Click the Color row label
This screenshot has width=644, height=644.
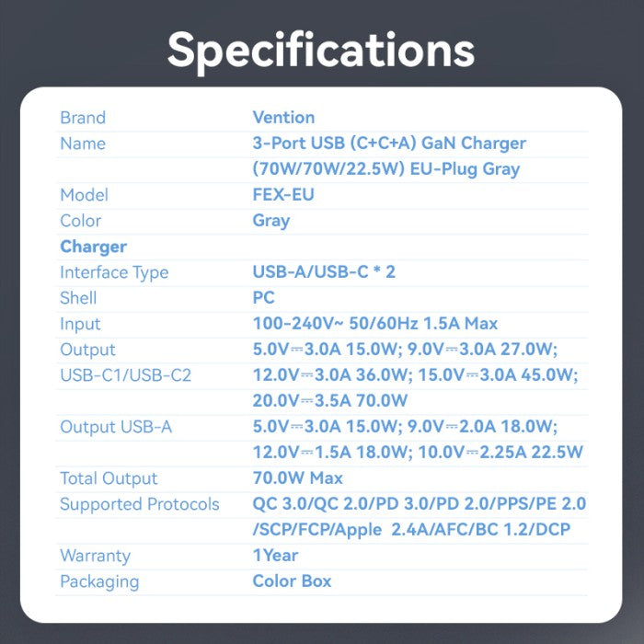click(x=81, y=221)
